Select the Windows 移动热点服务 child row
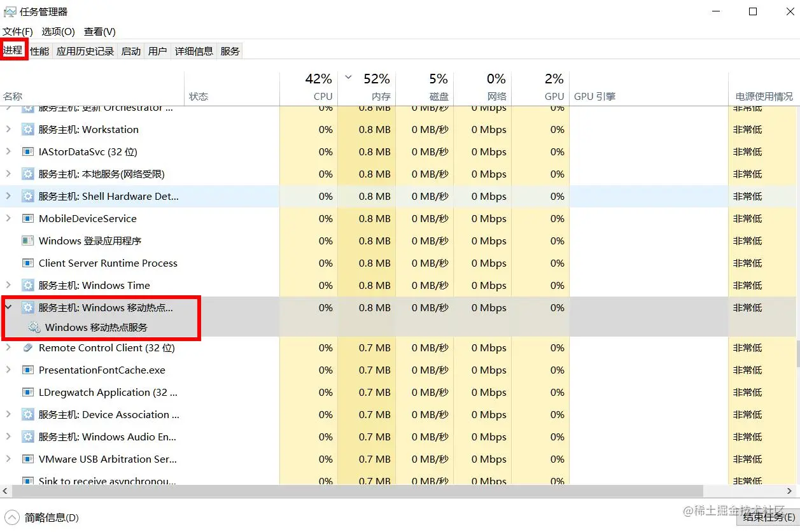This screenshot has height=532, width=800. click(397, 327)
